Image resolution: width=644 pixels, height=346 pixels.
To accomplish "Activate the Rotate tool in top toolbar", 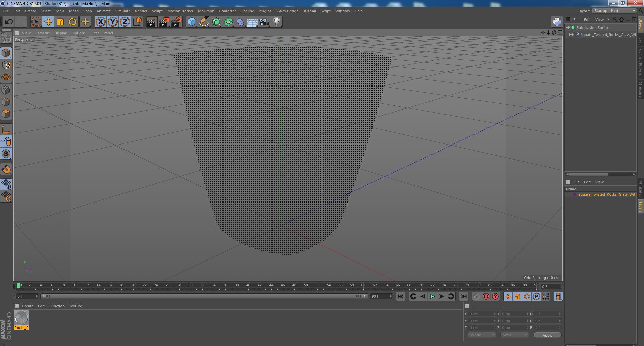I will tap(72, 22).
